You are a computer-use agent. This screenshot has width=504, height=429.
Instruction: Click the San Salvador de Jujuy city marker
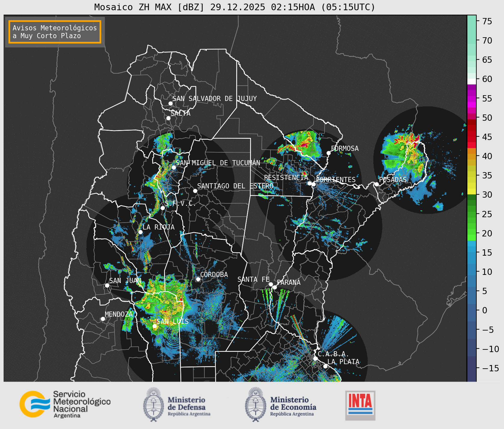(x=170, y=103)
